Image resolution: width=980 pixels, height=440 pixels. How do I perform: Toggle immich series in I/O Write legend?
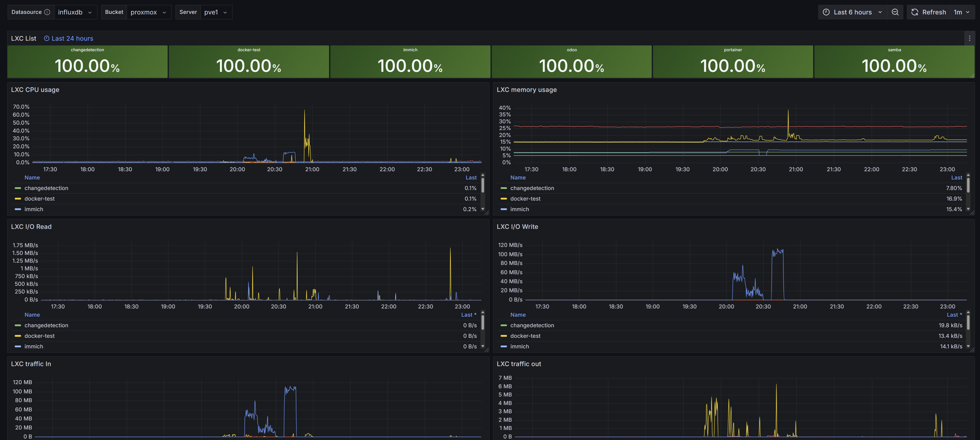519,347
